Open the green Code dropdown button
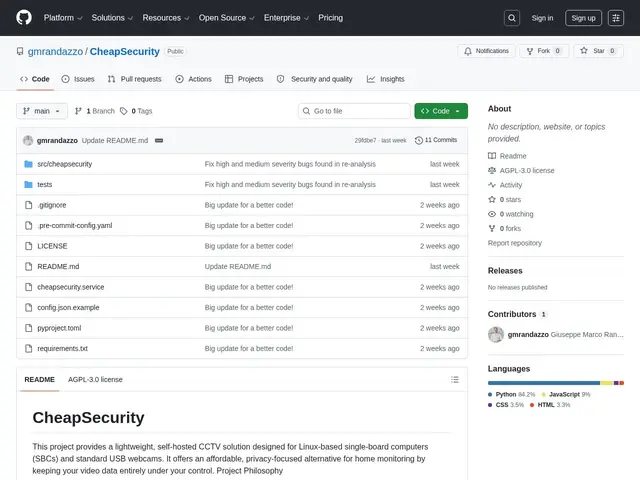Screen dimensions: 640x480 441,111
